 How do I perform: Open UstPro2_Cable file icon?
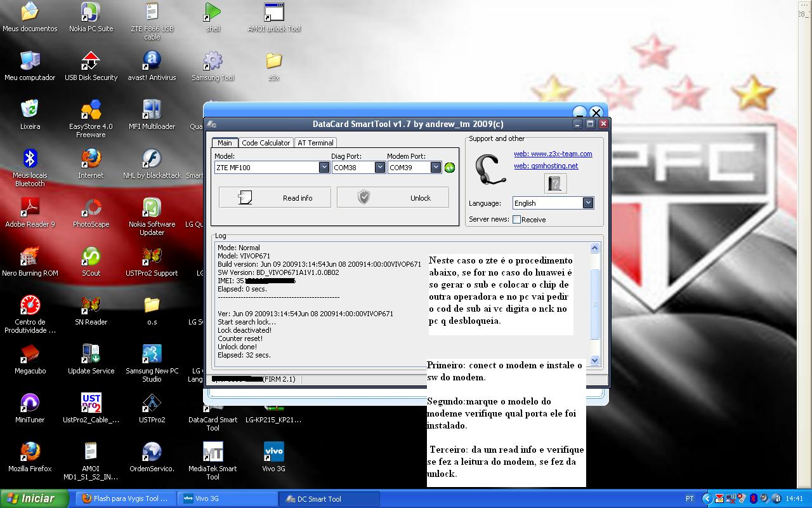pyautogui.click(x=91, y=408)
